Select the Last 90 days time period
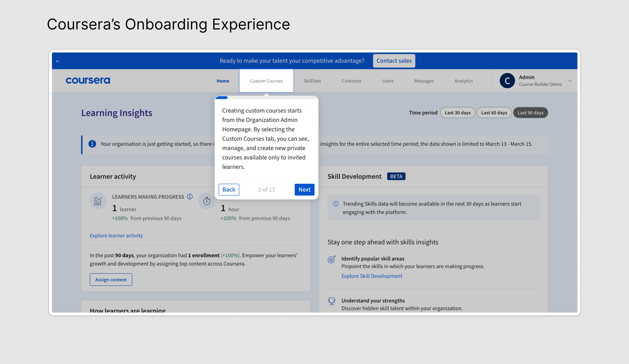The height and width of the screenshot is (364, 629). (530, 113)
